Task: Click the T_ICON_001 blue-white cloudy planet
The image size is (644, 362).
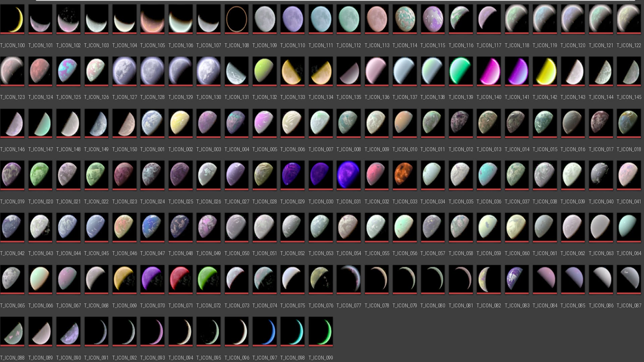Action: coord(152,123)
